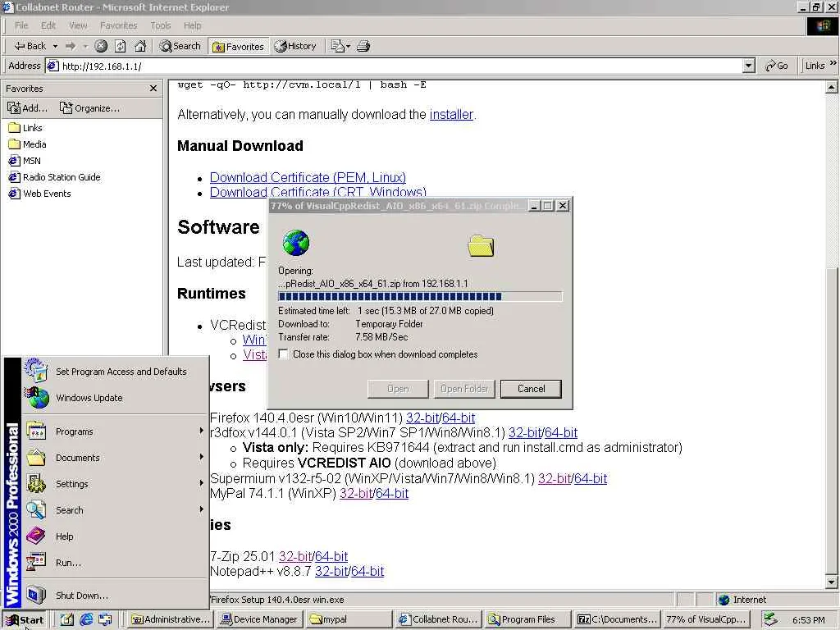This screenshot has width=840, height=630.
Task: Go to Home page via house icon
Action: pyautogui.click(x=140, y=46)
